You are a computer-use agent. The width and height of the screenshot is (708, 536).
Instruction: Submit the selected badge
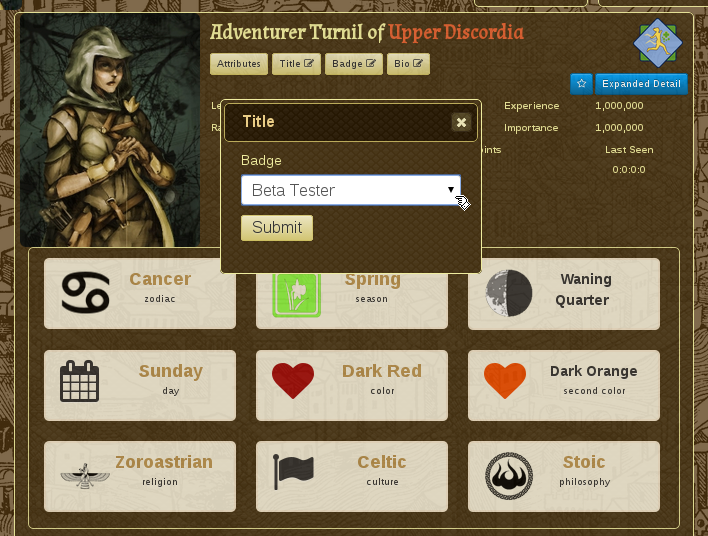coord(277,228)
